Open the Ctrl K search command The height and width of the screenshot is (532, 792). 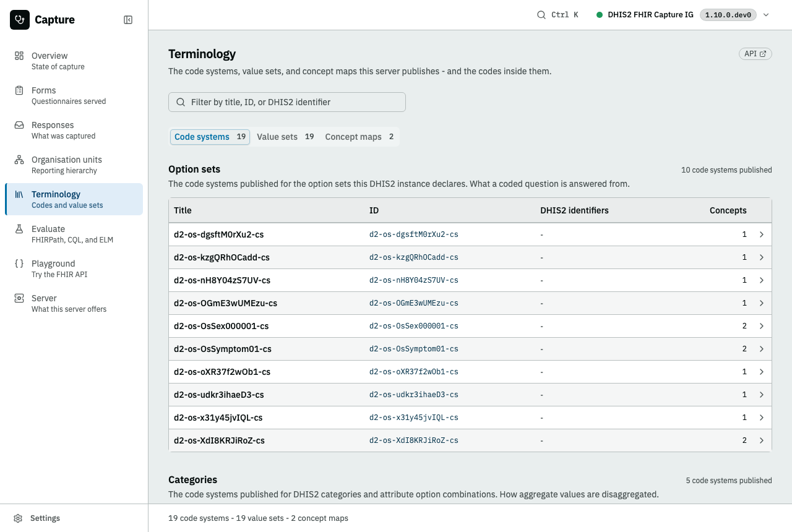pos(557,15)
